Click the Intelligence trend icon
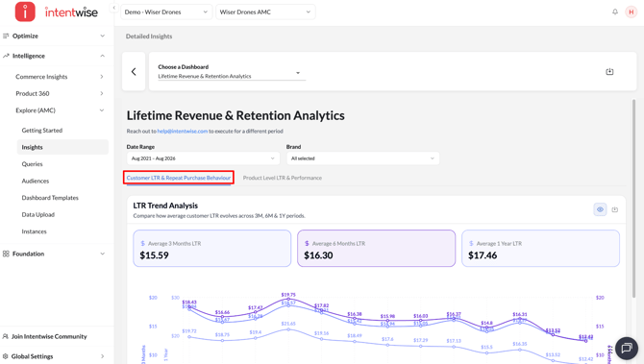Viewport: 644px width, 364px height. coord(6,56)
